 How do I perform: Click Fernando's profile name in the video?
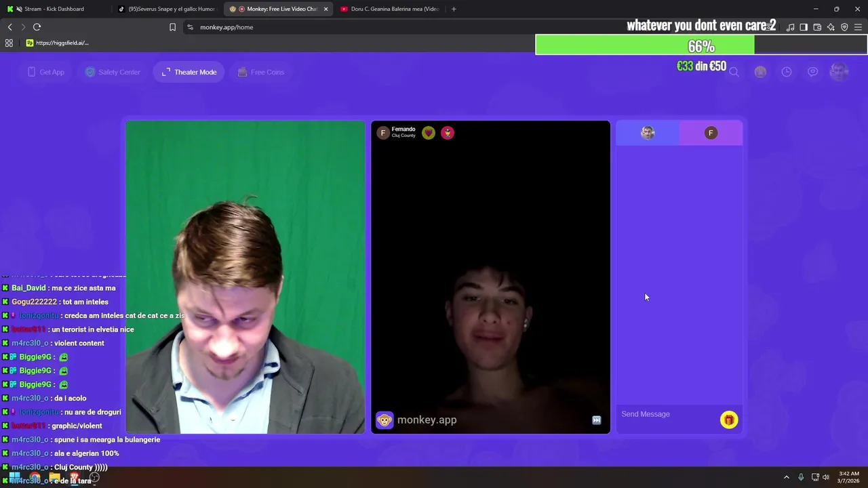pos(403,129)
